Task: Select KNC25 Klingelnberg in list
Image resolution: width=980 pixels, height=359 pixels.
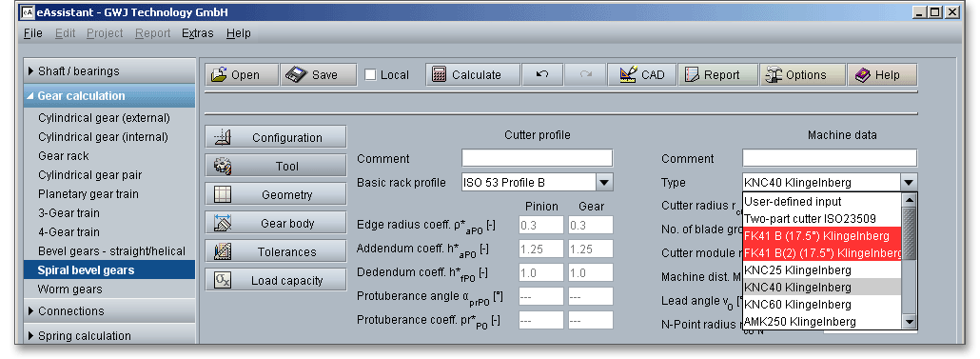Action: [822, 270]
